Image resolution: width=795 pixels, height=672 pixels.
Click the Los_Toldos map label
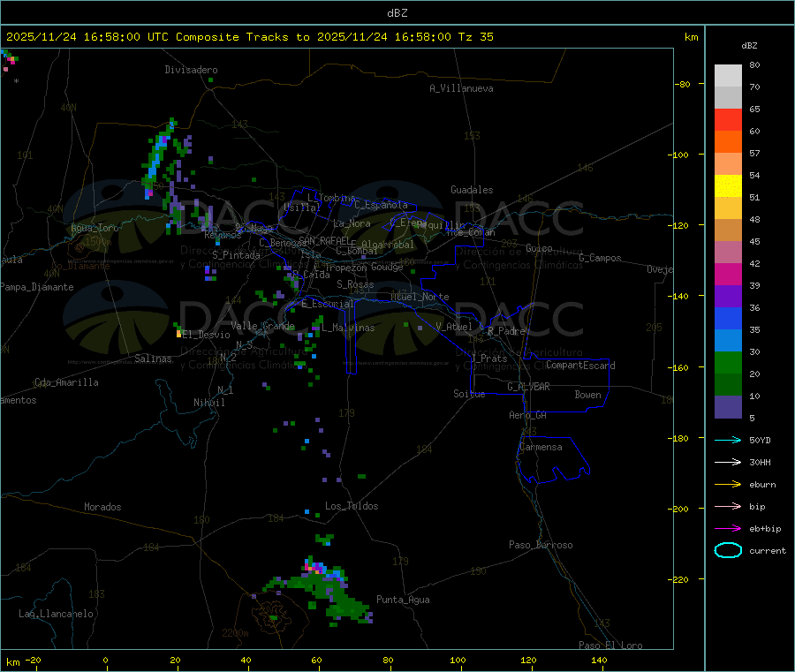coord(352,506)
